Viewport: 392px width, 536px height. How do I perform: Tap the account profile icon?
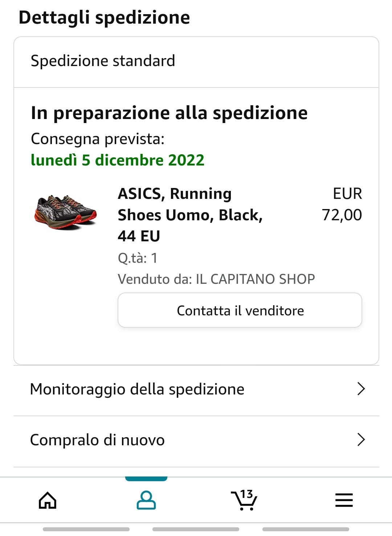[x=146, y=500]
